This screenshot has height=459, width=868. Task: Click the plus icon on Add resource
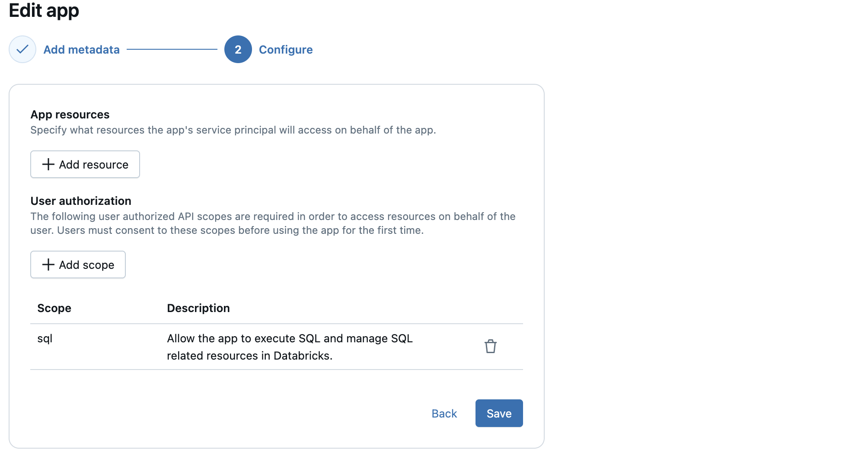click(x=48, y=164)
